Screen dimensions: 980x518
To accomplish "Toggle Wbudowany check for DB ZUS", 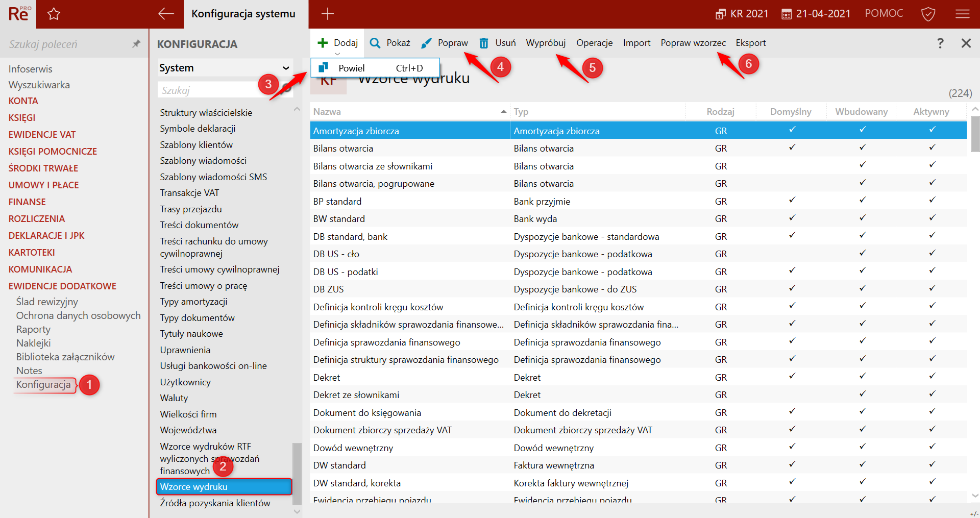I will (862, 288).
